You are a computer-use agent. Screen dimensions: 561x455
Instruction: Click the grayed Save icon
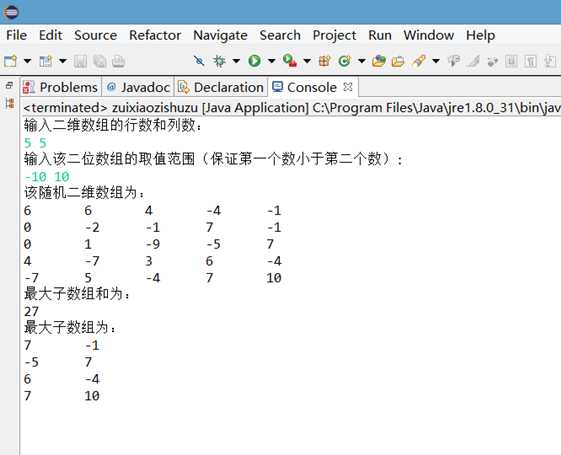[80, 62]
